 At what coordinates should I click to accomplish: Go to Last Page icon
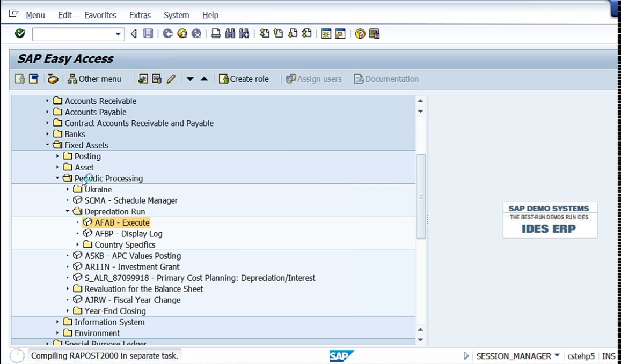point(307,34)
